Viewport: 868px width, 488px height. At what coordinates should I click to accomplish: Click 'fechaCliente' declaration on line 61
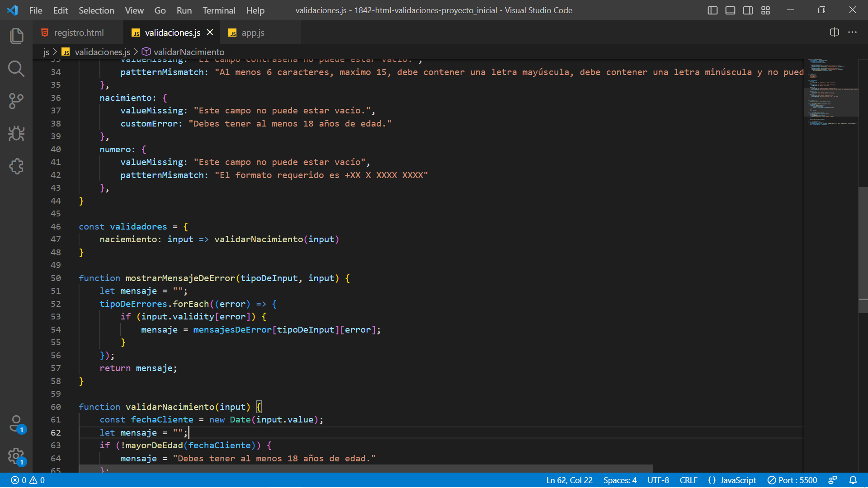coord(162,420)
